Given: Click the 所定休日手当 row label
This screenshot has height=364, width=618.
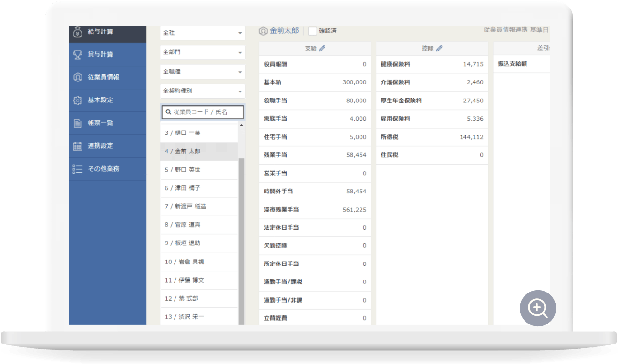Looking at the screenshot, I should [281, 264].
